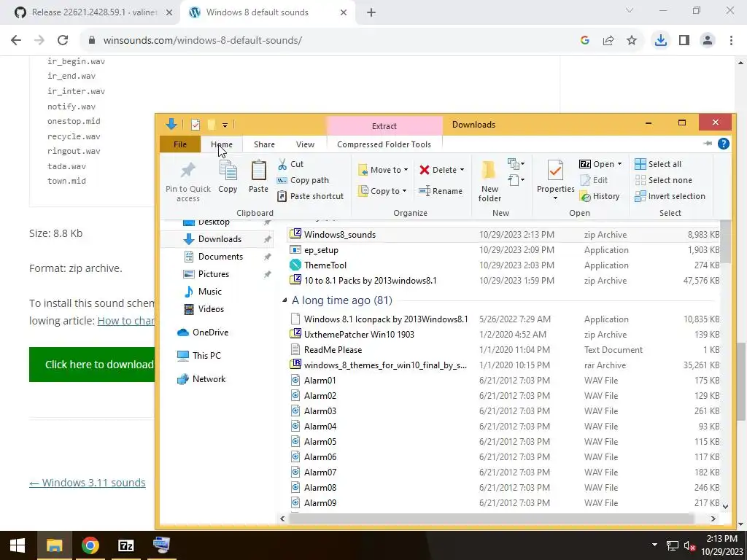Click the muted volume tray icon
This screenshot has width=747, height=560.
689,545
